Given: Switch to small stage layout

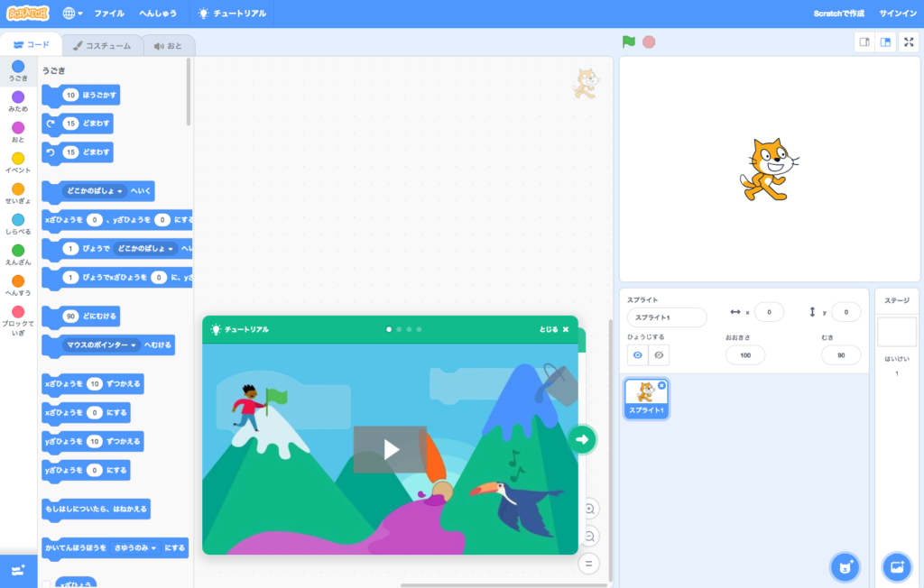Looking at the screenshot, I should point(864,42).
